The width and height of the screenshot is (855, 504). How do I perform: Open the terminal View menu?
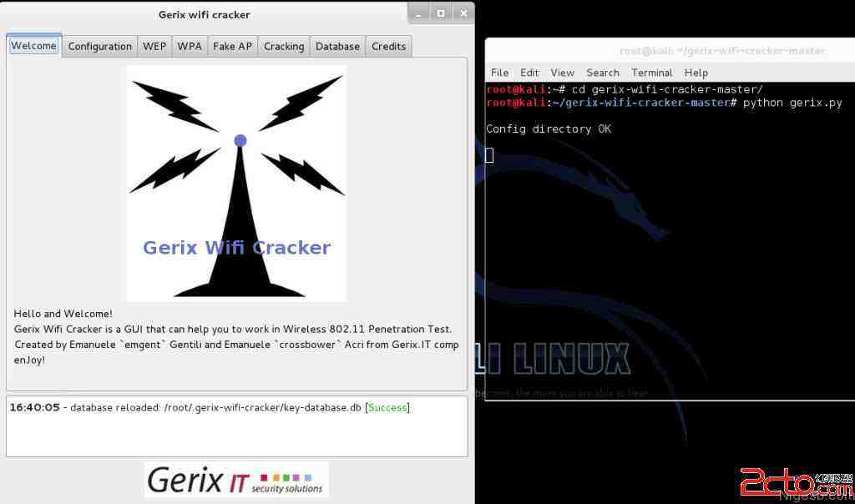point(562,73)
